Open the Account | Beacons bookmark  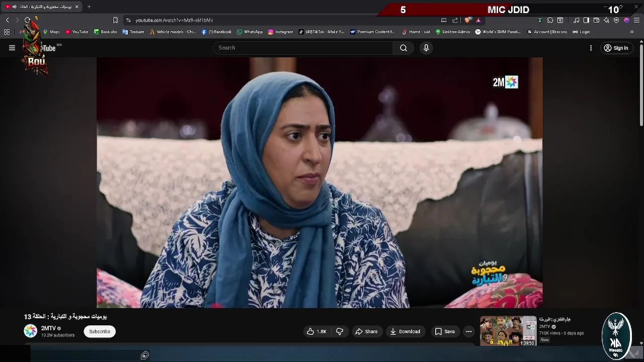coord(547,32)
